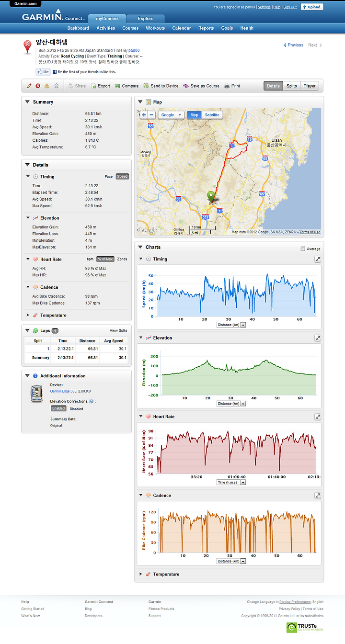Zoom out on the map
This screenshot has height=644, width=345.
point(151,115)
